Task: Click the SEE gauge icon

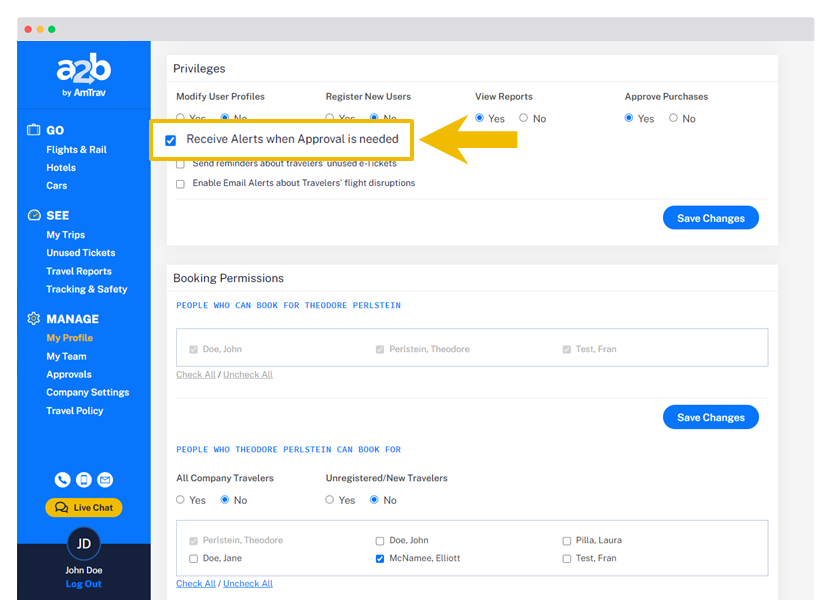Action: pyautogui.click(x=34, y=215)
